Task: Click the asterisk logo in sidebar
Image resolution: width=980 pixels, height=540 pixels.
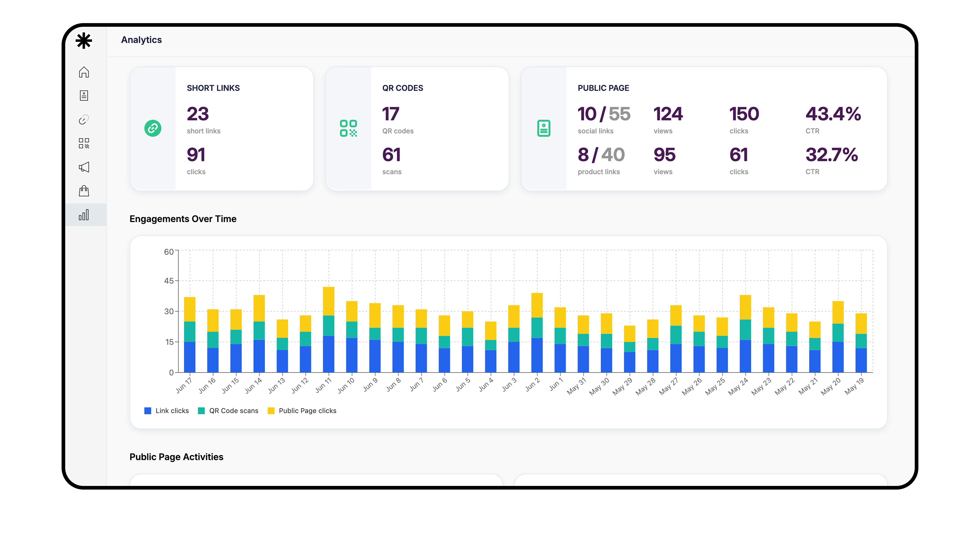Action: pos(84,41)
